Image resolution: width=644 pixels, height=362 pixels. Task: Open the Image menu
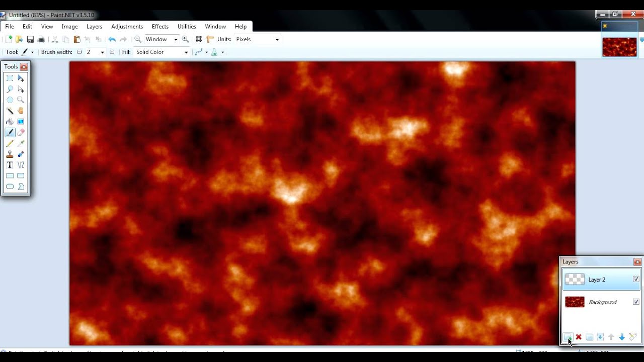click(x=69, y=27)
